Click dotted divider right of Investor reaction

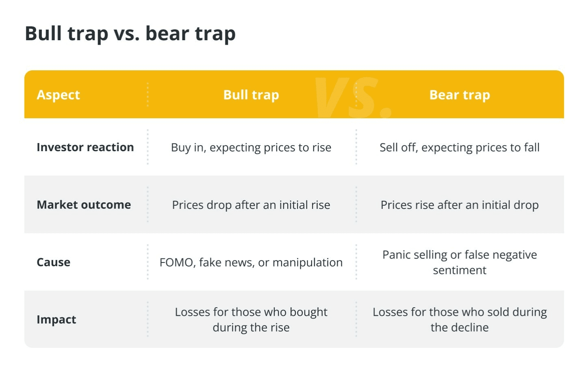[148, 147]
